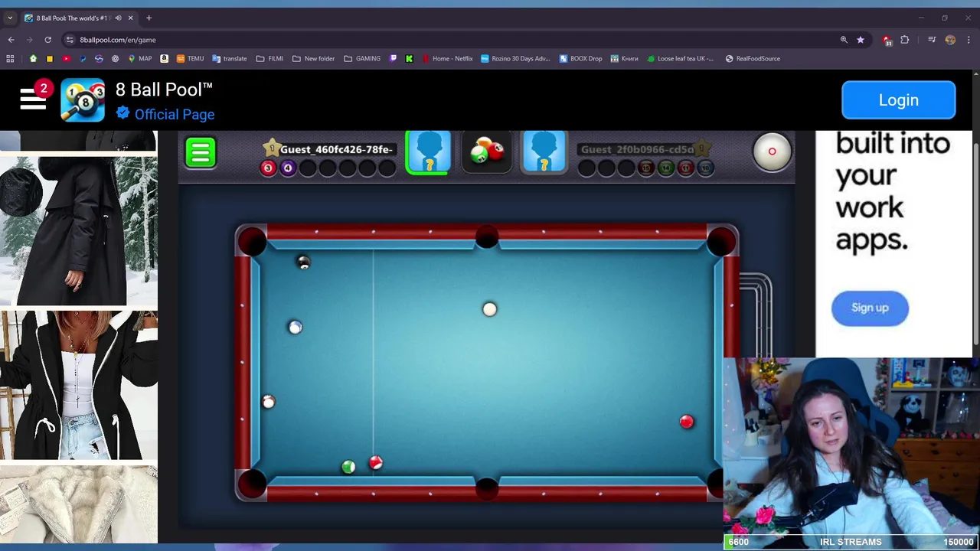This screenshot has height=551, width=980.
Task: Click the 8 Ball Pool app logo
Action: point(83,100)
